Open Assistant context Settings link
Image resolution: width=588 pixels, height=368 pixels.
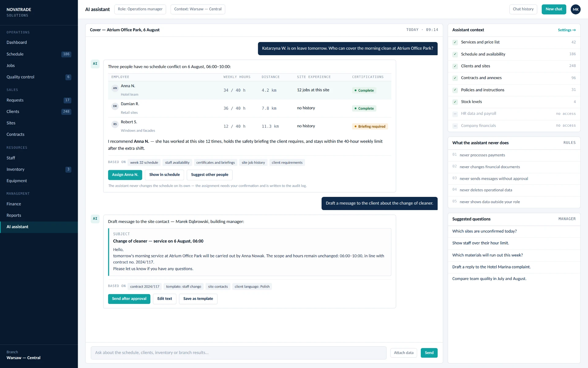click(x=567, y=30)
